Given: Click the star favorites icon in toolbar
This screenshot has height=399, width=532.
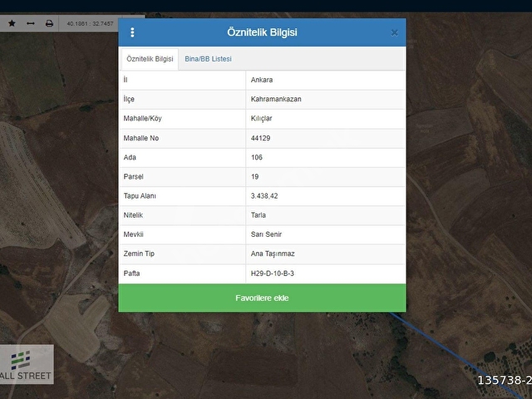Looking at the screenshot, I should coord(12,23).
